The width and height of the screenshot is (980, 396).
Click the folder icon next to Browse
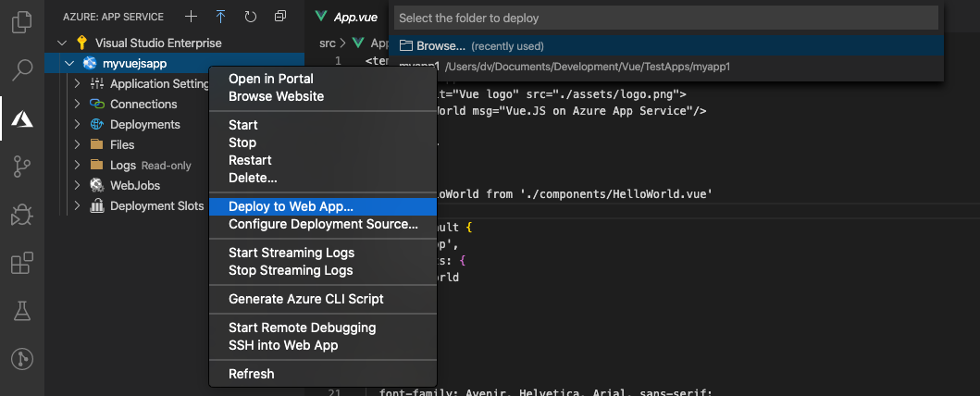(406, 45)
